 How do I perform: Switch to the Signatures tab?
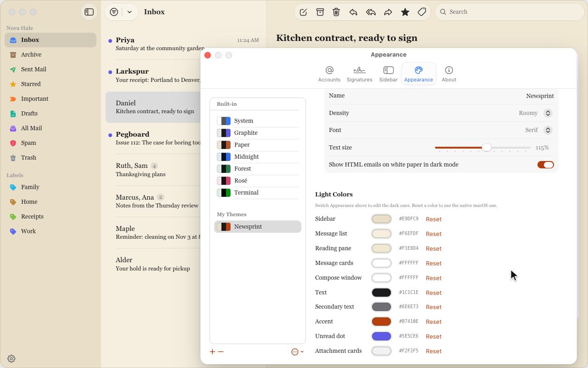359,74
